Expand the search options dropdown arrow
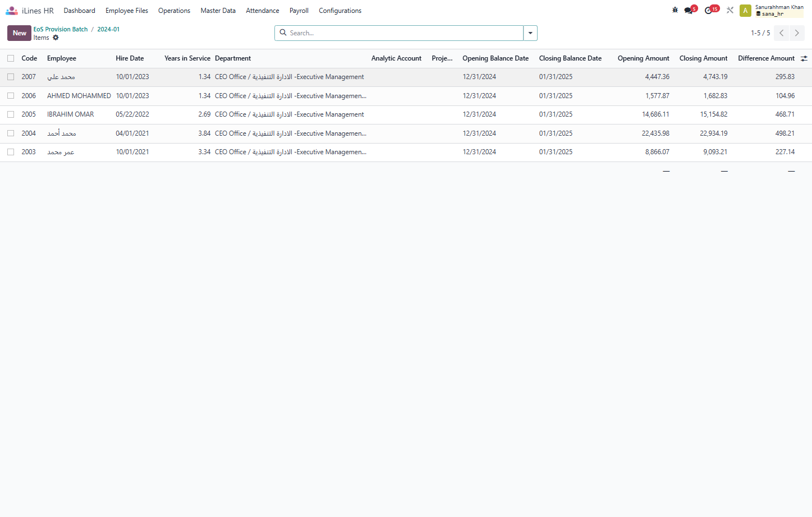 pos(530,33)
